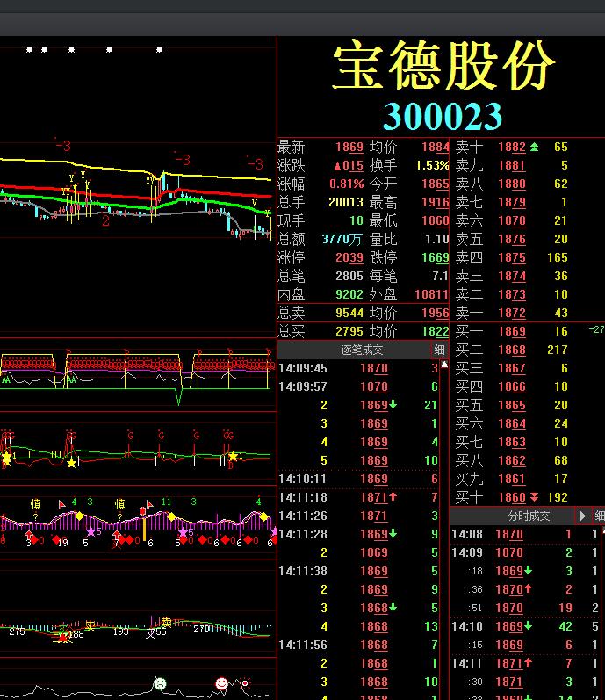This screenshot has width=605, height=700.
Task: Click the 换手 value 1.53%
Action: pyautogui.click(x=432, y=166)
